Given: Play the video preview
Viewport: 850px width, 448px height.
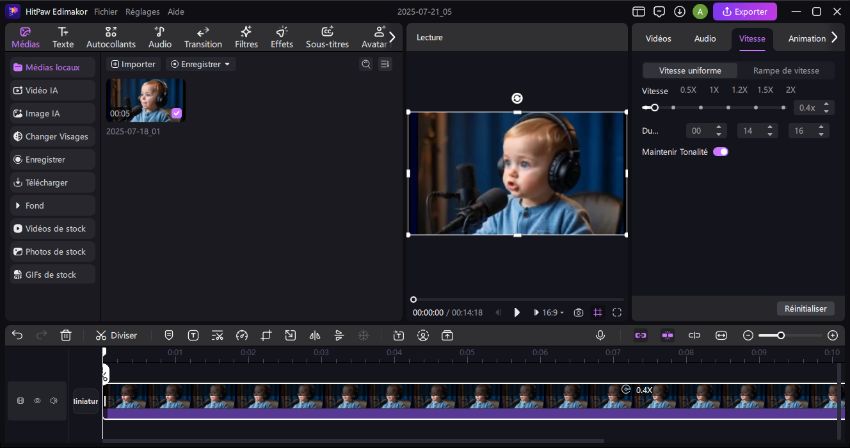Looking at the screenshot, I should [517, 312].
